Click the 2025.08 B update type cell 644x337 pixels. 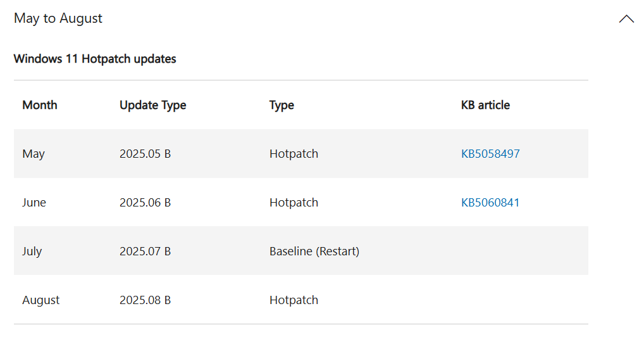click(x=145, y=300)
